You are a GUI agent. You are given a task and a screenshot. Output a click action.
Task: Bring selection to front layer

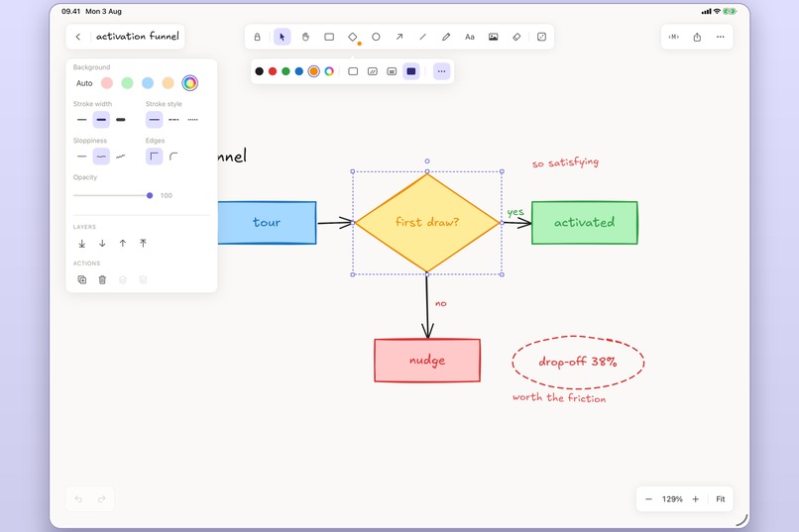coord(143,244)
